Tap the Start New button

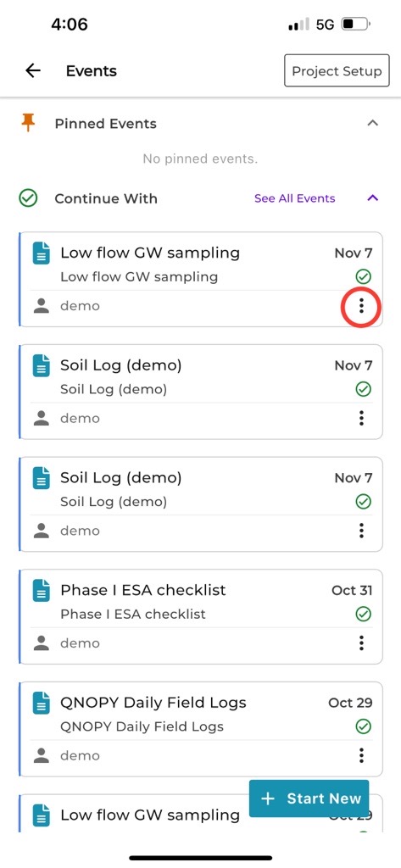(x=309, y=798)
